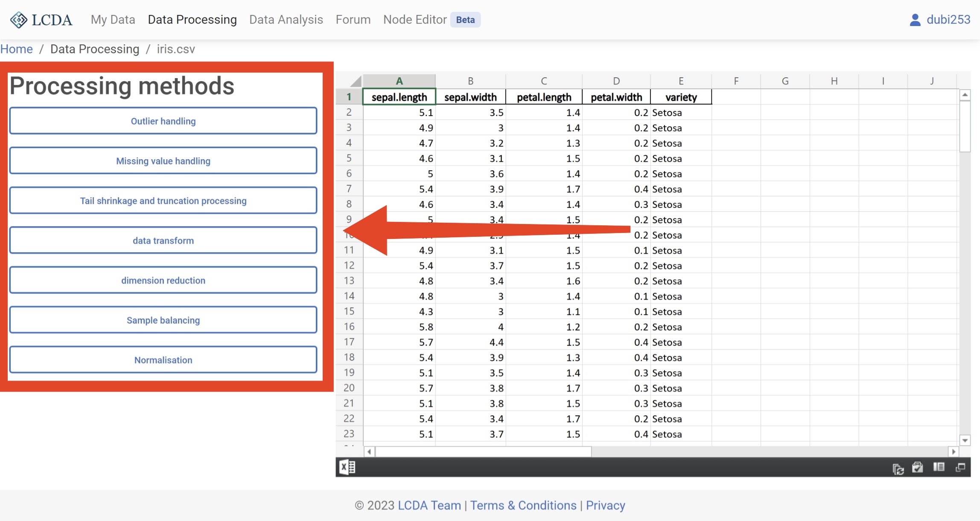Select column B header in spreadsheet
Screen dimensions: 980x521
tap(470, 81)
